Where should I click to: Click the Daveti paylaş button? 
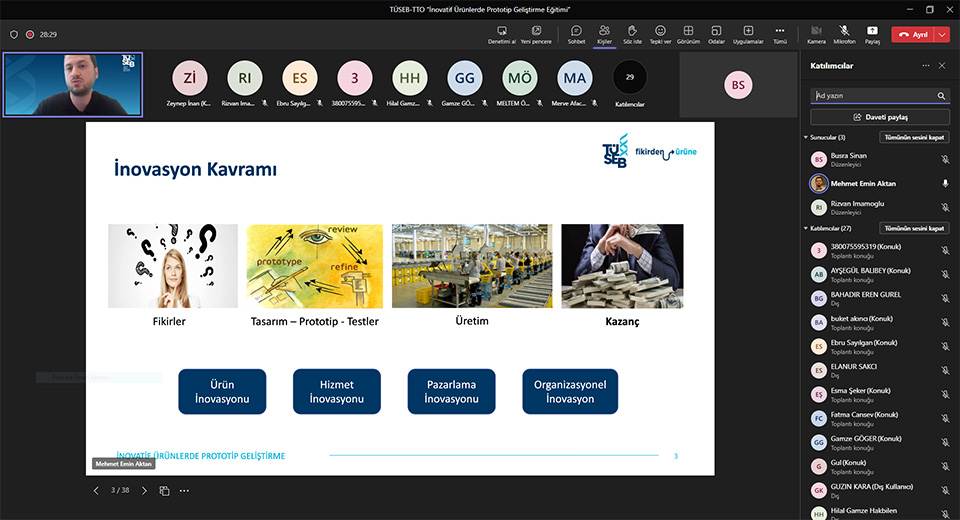(880, 117)
